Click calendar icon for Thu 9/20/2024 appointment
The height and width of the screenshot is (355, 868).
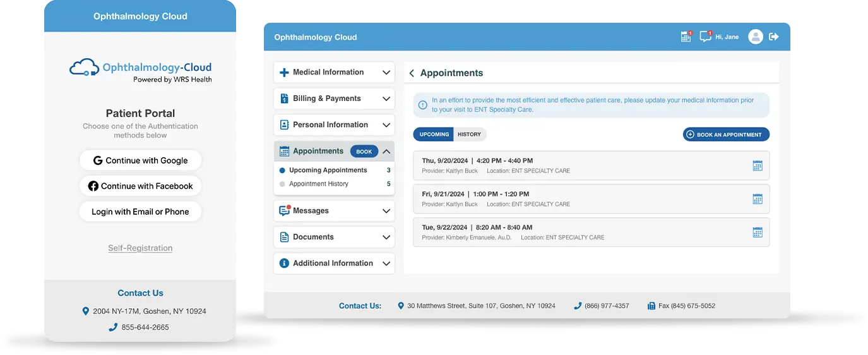(x=758, y=165)
